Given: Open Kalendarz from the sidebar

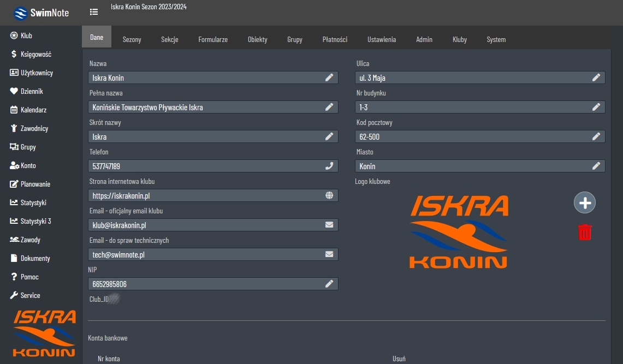Looking at the screenshot, I should point(33,110).
